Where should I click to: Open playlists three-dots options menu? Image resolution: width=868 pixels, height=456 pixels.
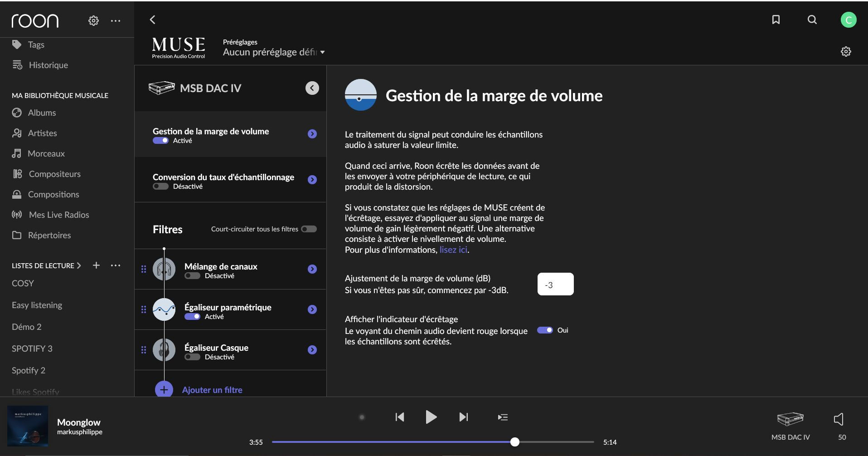coord(116,265)
